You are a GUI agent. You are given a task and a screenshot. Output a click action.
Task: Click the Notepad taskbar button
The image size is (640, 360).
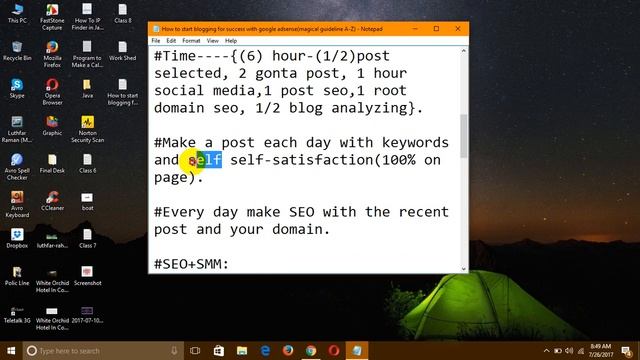[x=357, y=351]
